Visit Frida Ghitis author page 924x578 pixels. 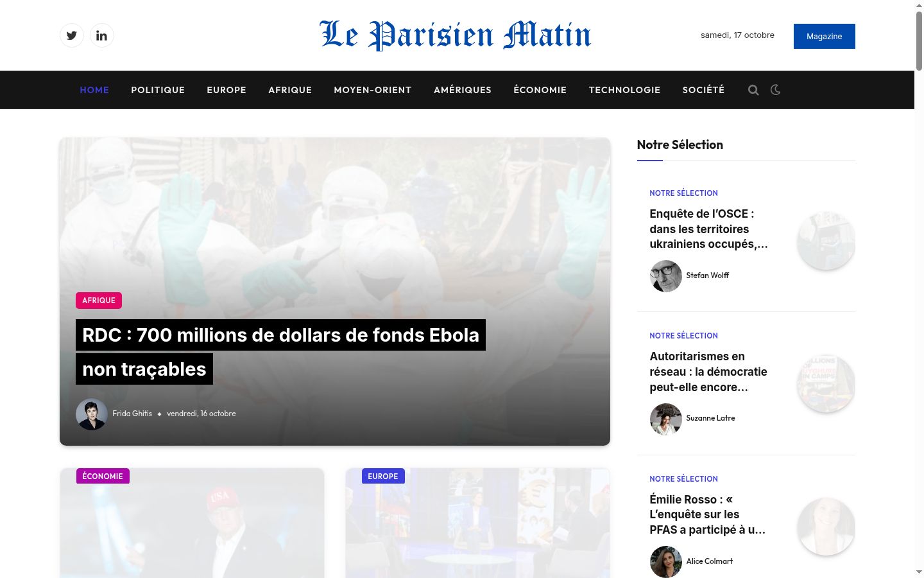point(132,414)
